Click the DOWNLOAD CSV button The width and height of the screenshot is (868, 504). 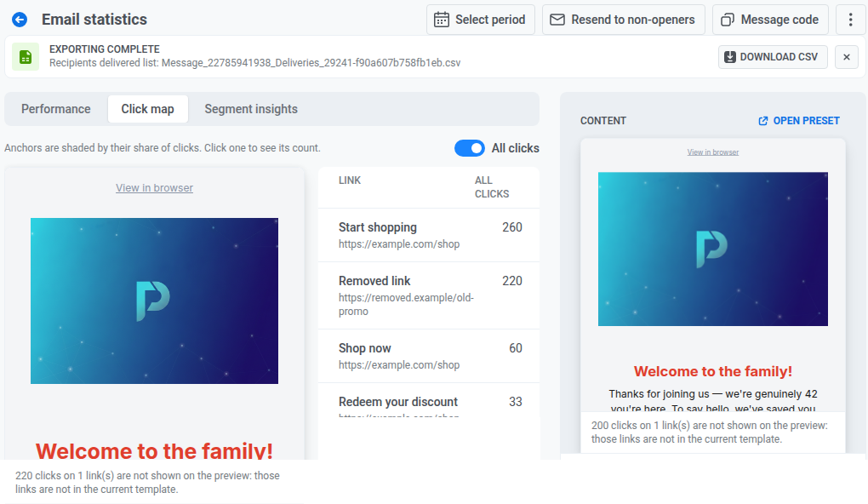773,56
